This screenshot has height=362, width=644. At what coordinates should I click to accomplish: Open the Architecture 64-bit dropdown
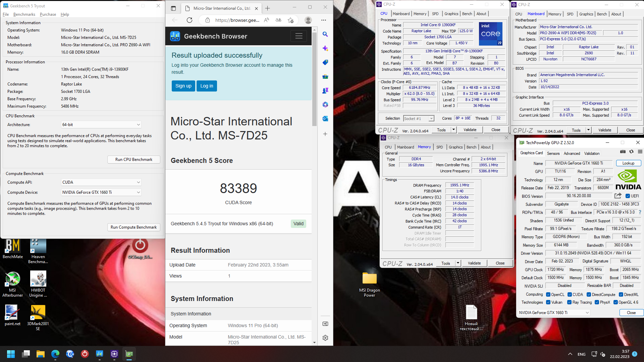101,125
